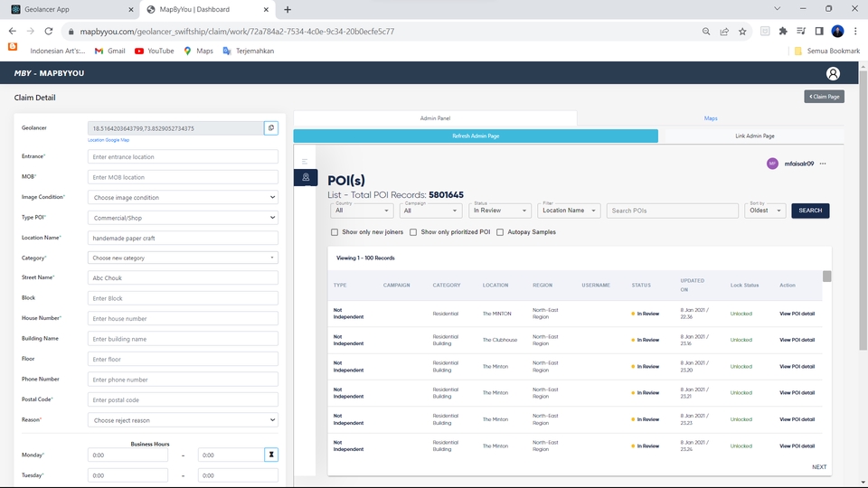This screenshot has width=868, height=488.
Task: Go back with the browser back arrow
Action: pos(12,32)
